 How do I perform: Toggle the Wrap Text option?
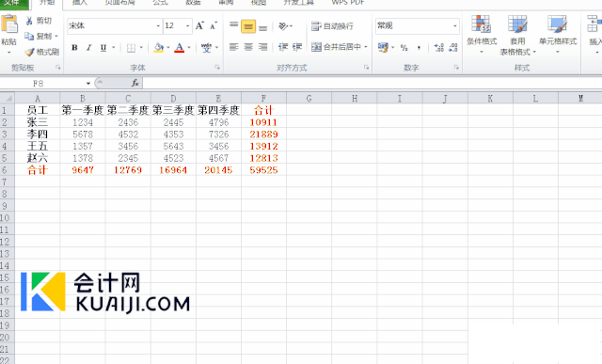point(332,26)
